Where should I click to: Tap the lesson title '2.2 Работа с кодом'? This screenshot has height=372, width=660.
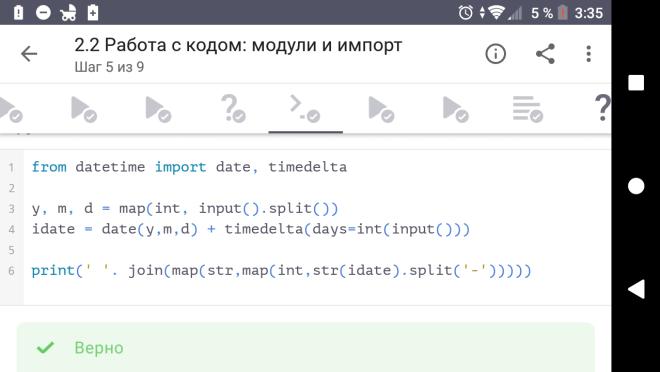[238, 45]
